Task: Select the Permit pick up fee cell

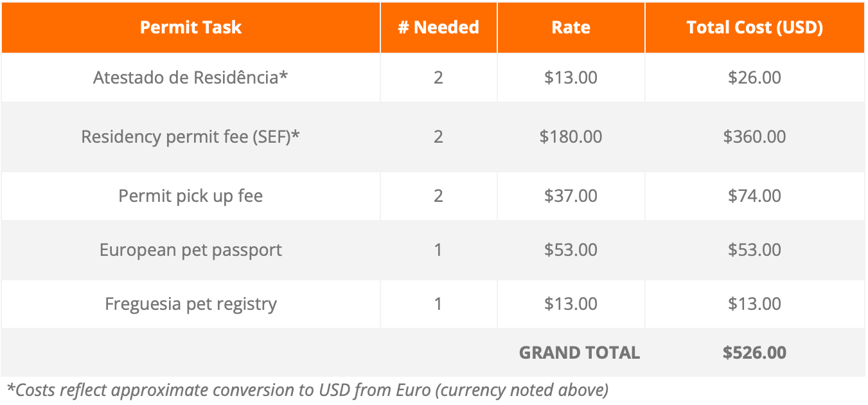Action: (191, 195)
